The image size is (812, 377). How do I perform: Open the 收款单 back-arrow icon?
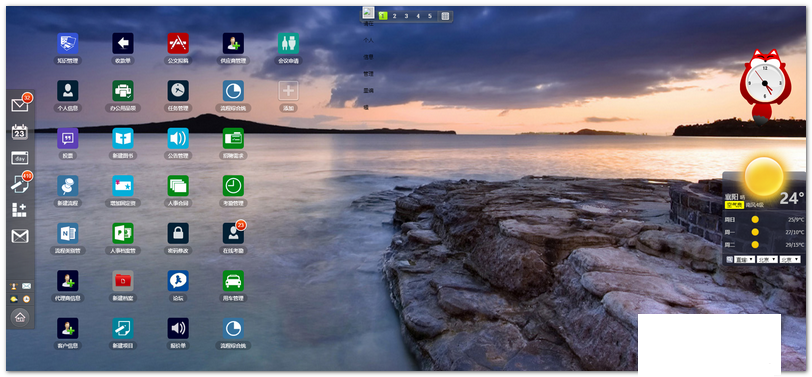pyautogui.click(x=123, y=44)
